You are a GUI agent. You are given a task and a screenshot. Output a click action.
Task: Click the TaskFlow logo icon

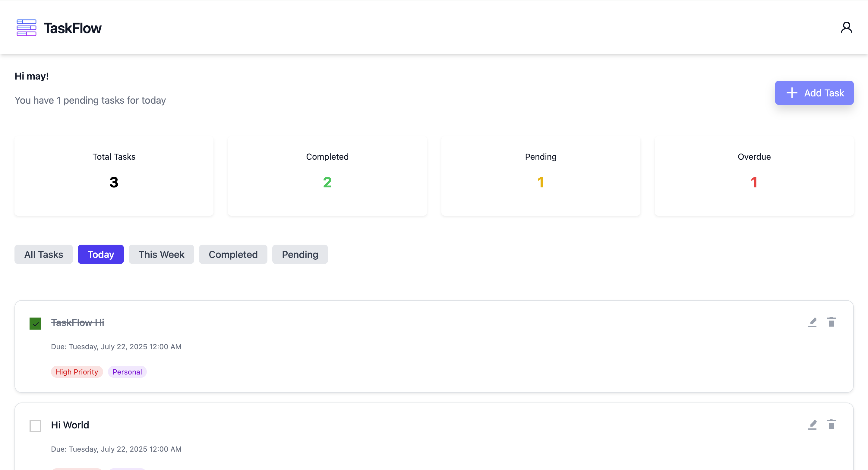[x=26, y=28]
